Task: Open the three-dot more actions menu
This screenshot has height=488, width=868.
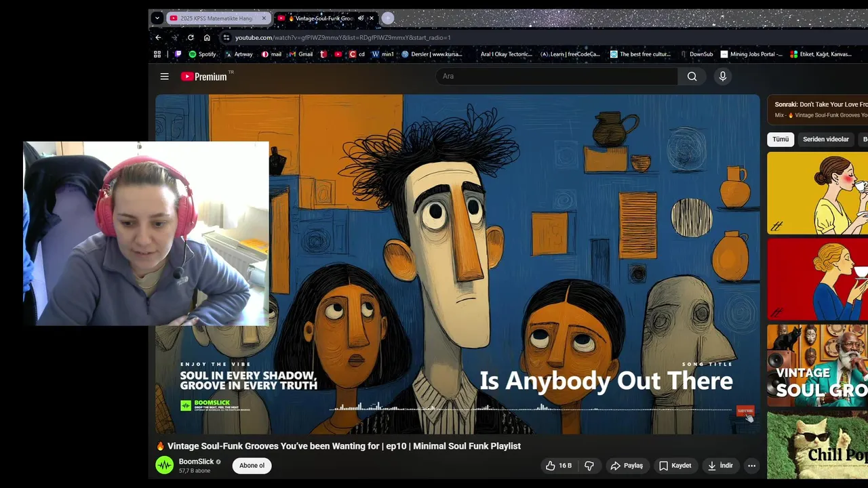Action: (751, 466)
